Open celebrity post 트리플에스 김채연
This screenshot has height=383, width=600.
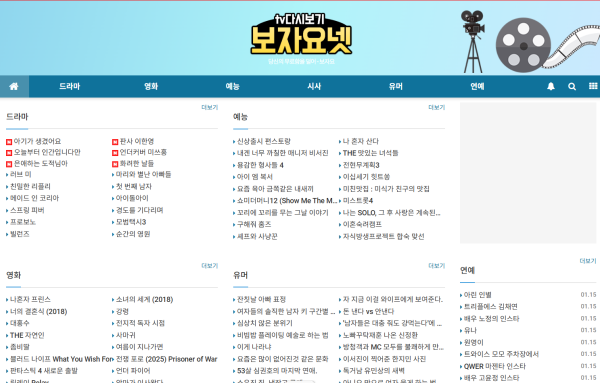point(491,307)
